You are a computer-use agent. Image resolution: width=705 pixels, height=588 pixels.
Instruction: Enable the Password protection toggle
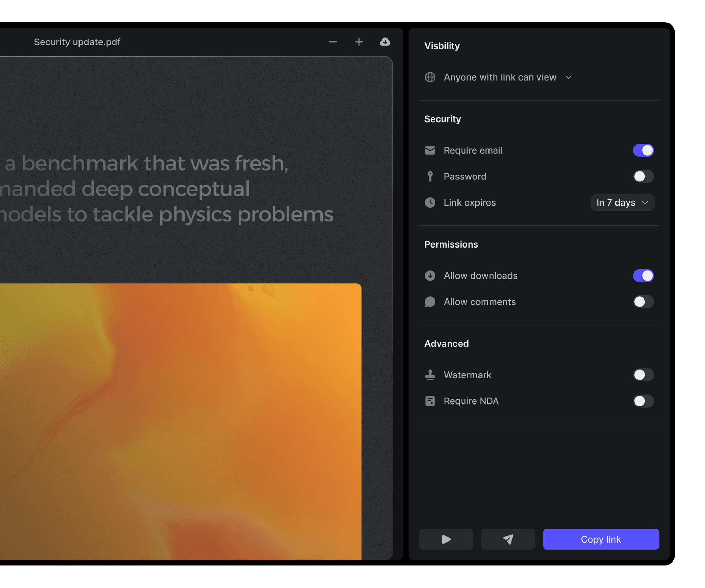[x=643, y=176]
